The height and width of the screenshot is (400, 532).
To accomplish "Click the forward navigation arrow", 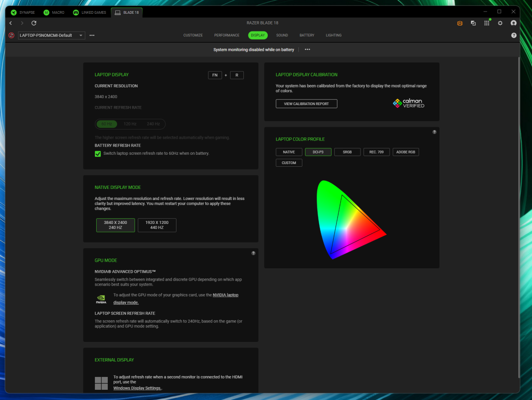I will (x=22, y=23).
